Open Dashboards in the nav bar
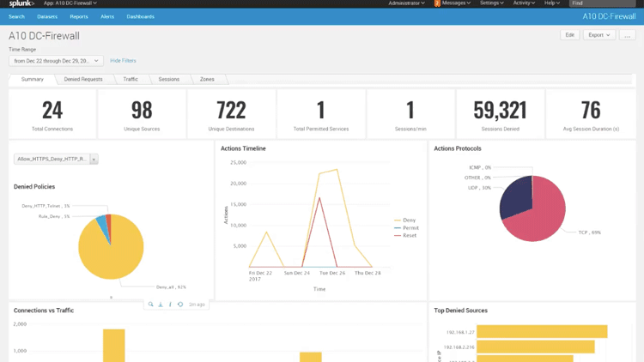Screen dimensions: 644x362 point(141,17)
